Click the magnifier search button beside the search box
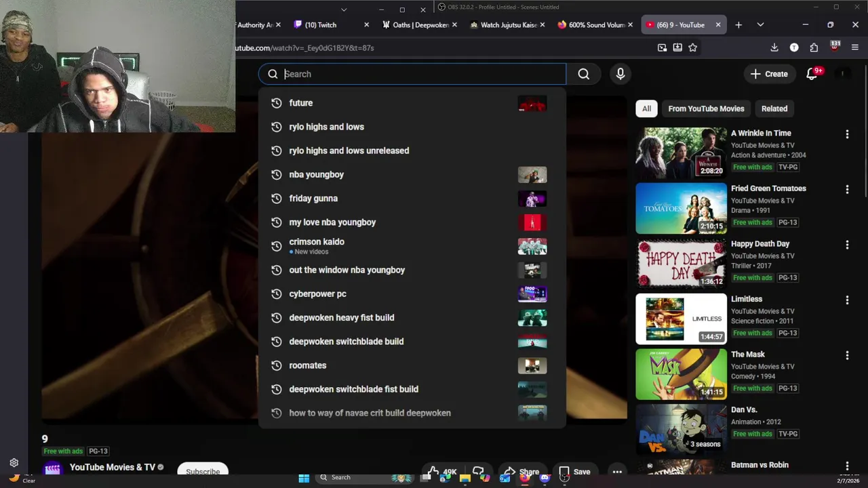This screenshot has width=868, height=488. click(583, 74)
